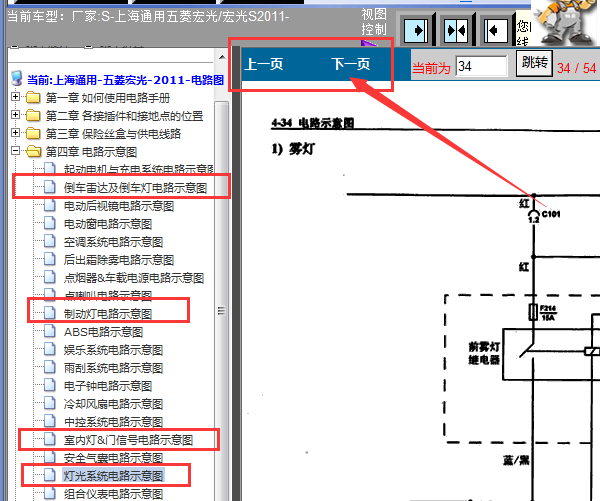Click page icon beside ABS电路示意图

point(49,331)
